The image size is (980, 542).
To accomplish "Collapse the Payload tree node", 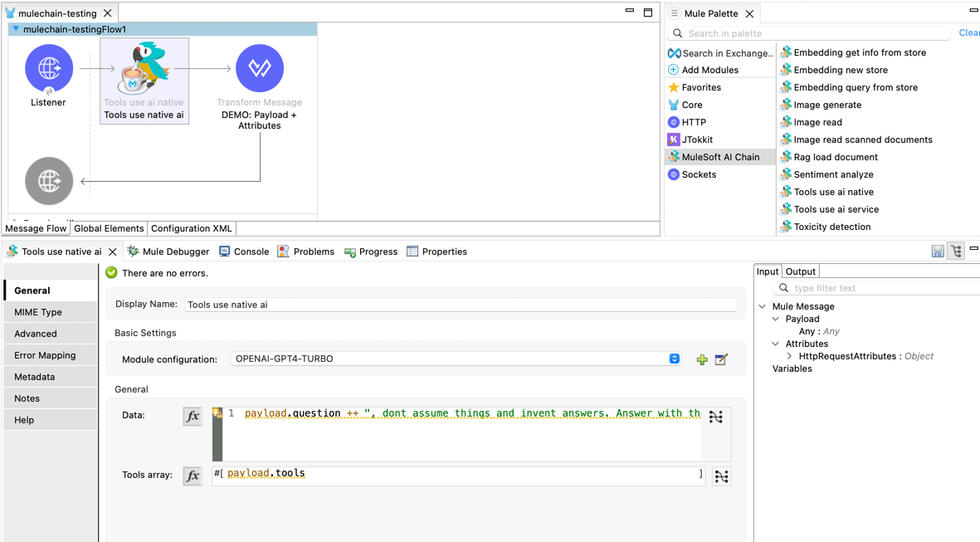I will [776, 319].
